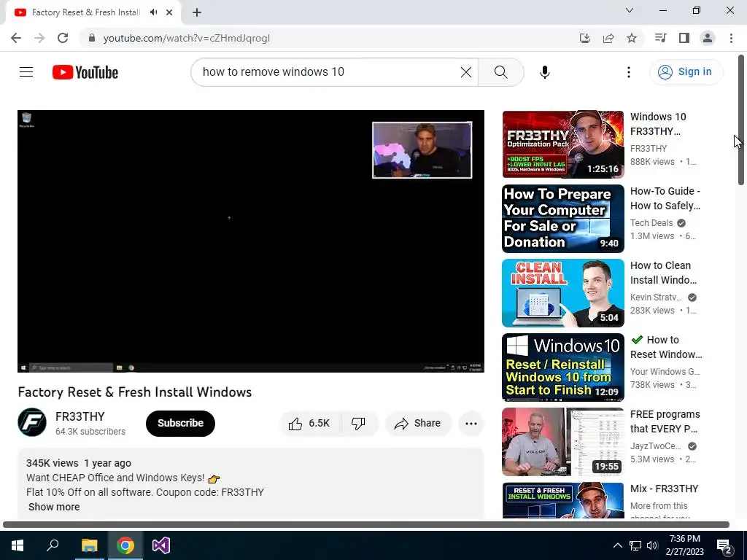
Task: Open Chrome profile avatar
Action: [x=708, y=38]
